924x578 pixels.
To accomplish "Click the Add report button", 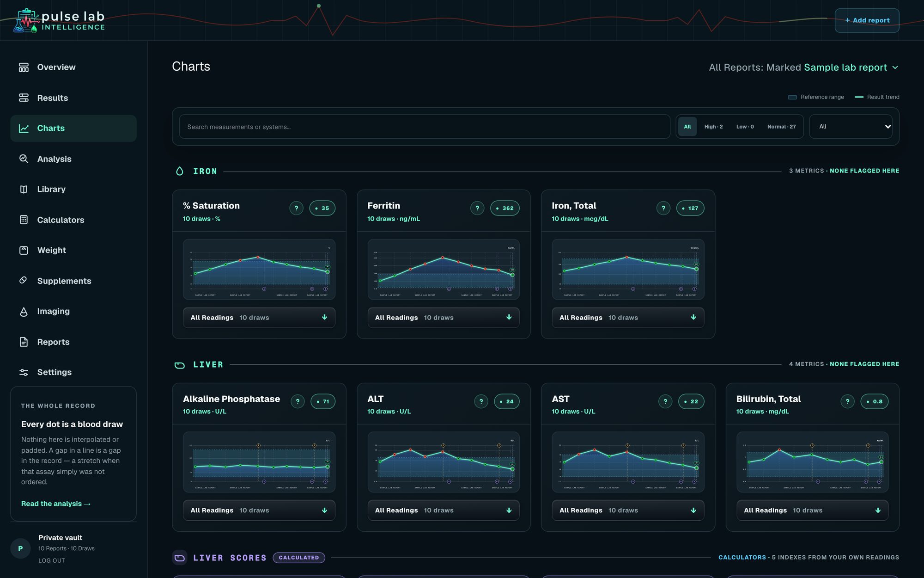I will [x=867, y=20].
